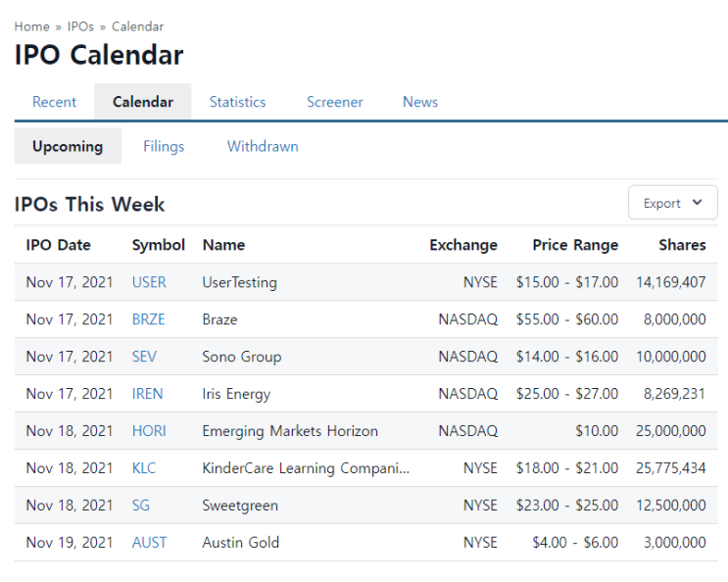Viewport: 728px width, 582px height.
Task: Switch to the Withdrawn sub-tab
Action: coord(263,146)
